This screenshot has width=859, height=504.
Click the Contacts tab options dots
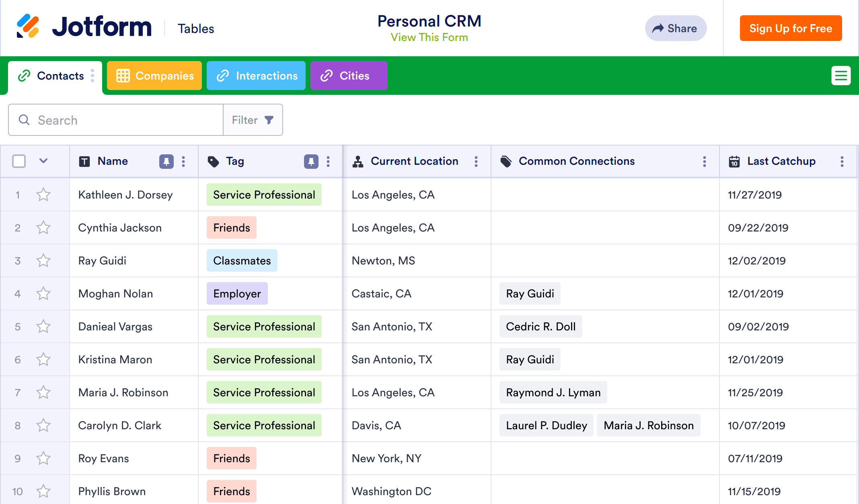pyautogui.click(x=93, y=76)
